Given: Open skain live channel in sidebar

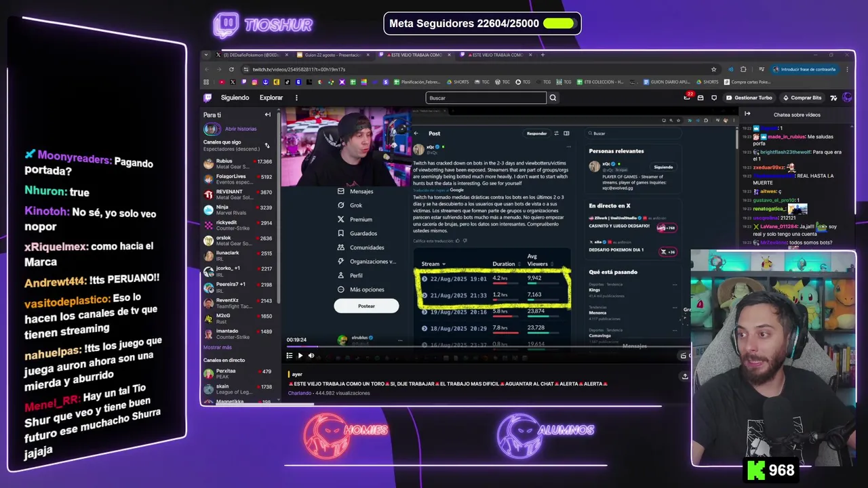Looking at the screenshot, I should [x=237, y=389].
